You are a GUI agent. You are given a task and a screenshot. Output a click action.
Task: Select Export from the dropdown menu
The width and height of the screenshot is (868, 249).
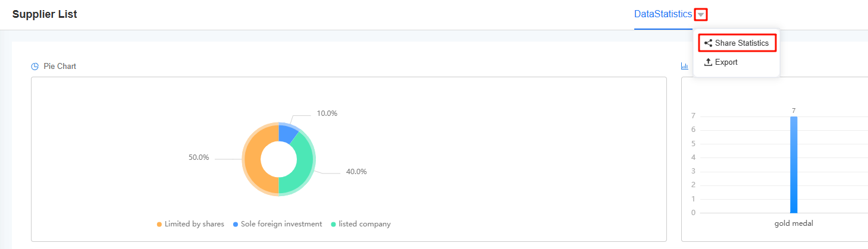(726, 62)
